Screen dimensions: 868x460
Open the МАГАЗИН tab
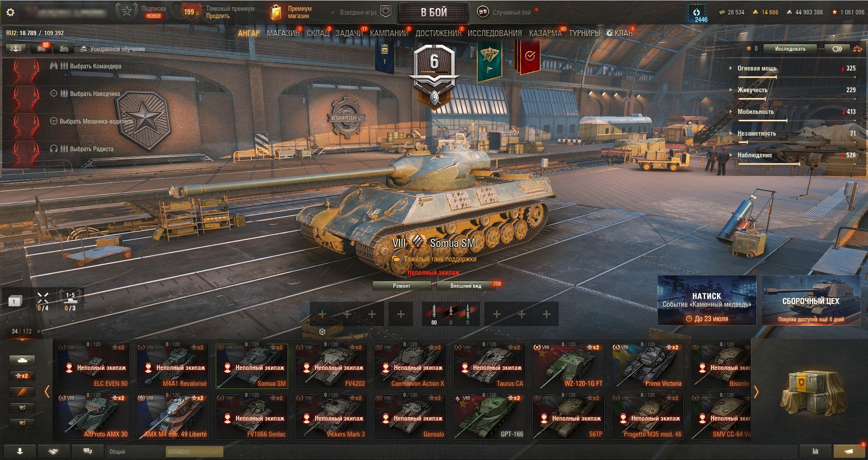283,33
